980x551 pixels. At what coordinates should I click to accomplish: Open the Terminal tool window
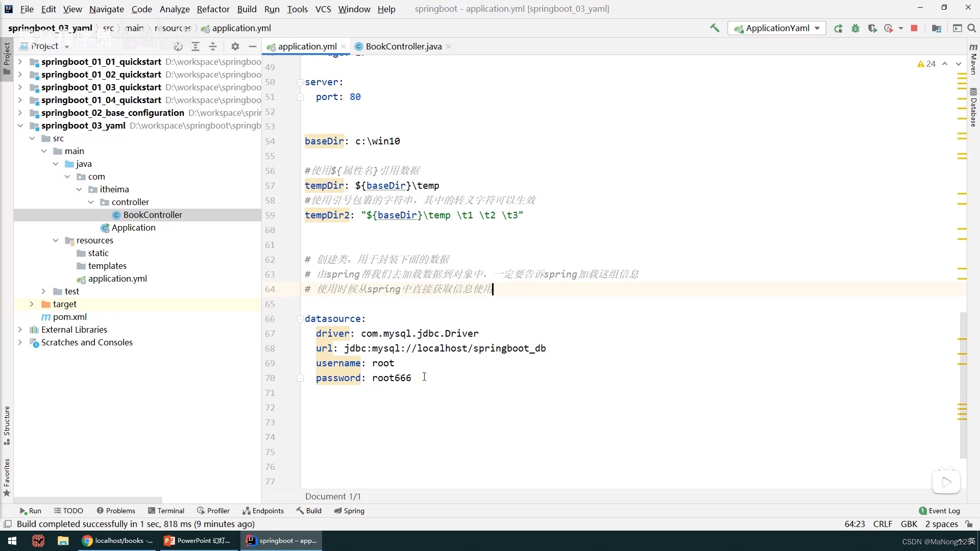(166, 511)
